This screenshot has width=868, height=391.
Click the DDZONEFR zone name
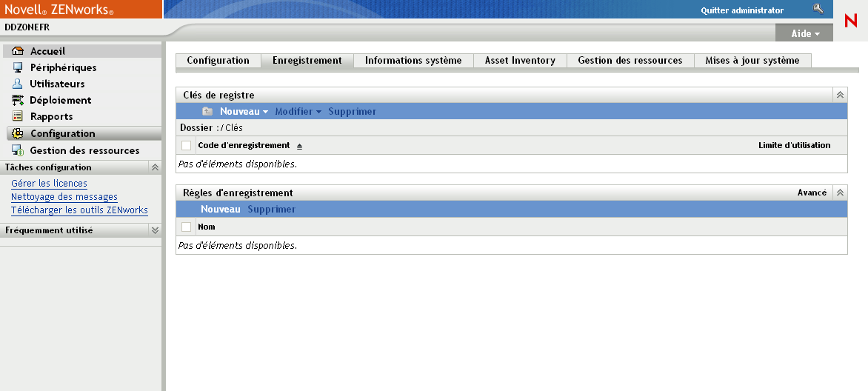[x=27, y=27]
